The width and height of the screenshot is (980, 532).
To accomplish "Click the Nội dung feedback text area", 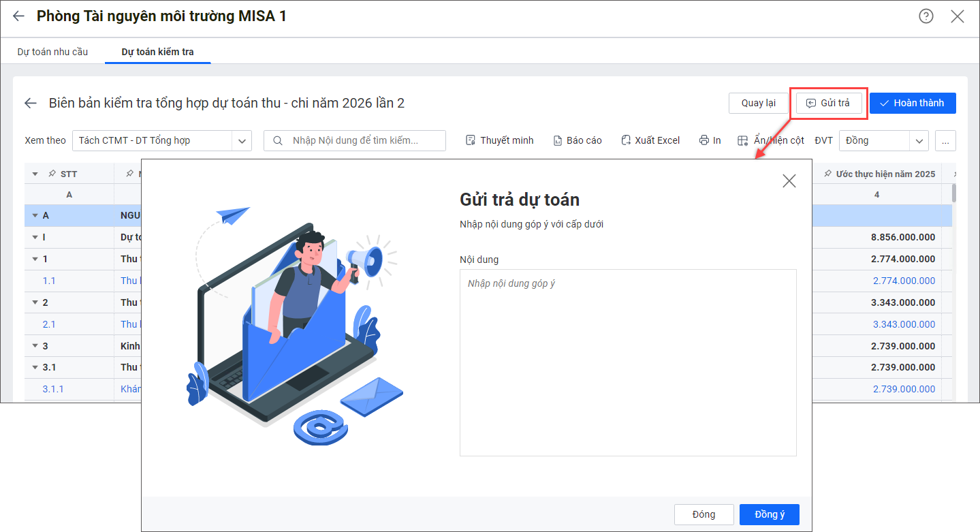I will tap(627, 362).
